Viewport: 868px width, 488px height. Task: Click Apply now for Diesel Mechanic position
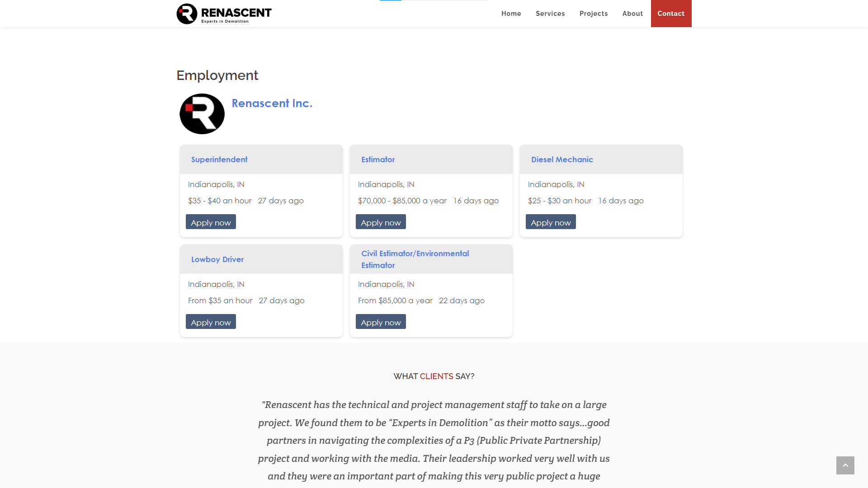550,222
